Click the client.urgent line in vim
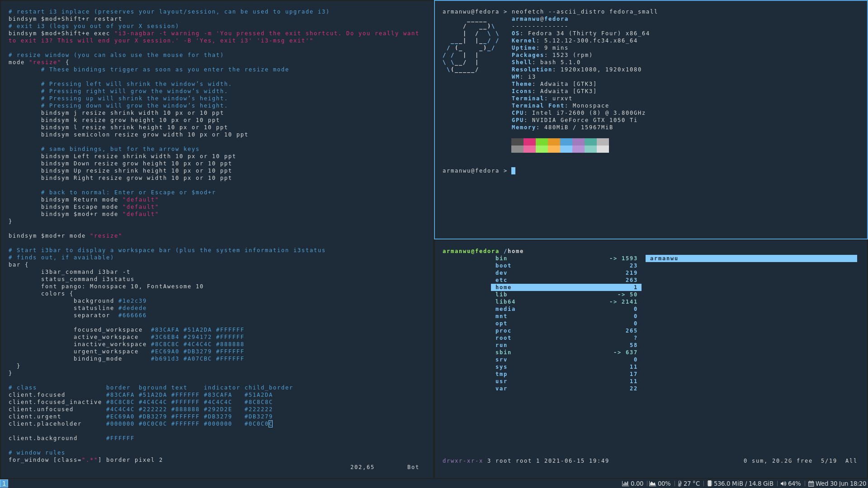Image resolution: width=868 pixels, height=488 pixels. click(x=141, y=417)
